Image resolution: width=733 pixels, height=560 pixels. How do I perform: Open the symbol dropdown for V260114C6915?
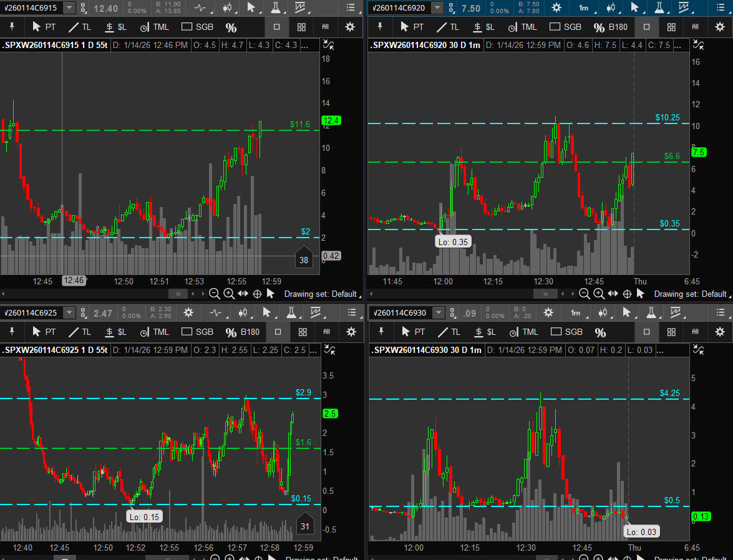tap(69, 8)
